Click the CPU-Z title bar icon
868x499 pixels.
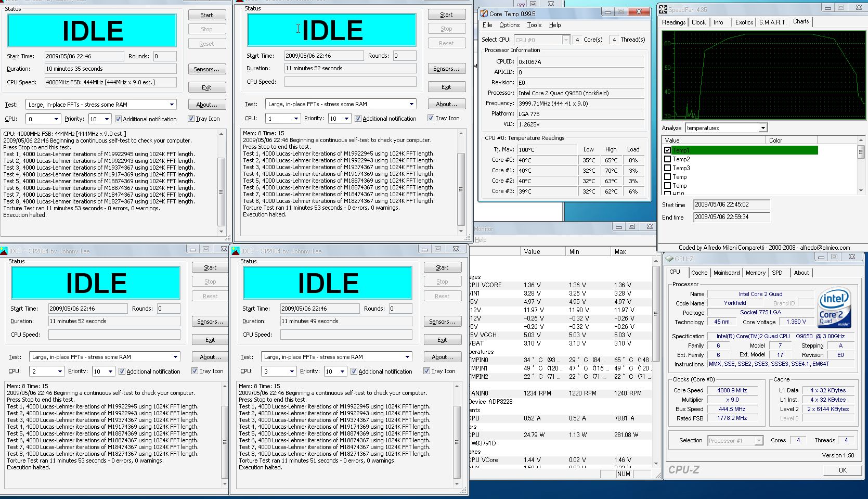[x=669, y=259]
